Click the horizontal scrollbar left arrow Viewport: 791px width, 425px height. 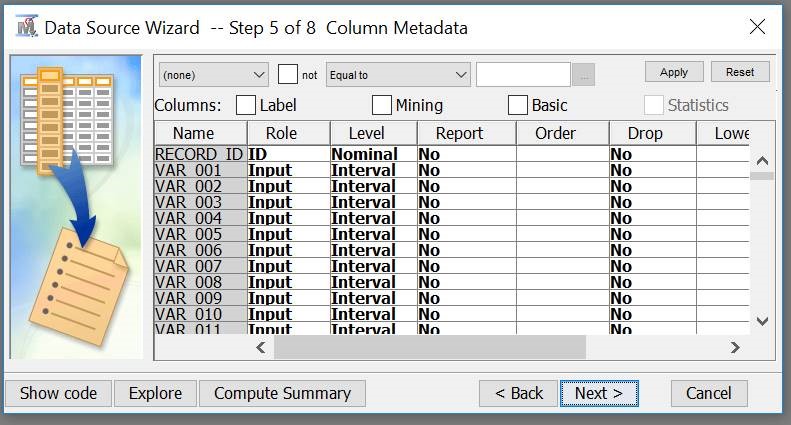[x=261, y=348]
